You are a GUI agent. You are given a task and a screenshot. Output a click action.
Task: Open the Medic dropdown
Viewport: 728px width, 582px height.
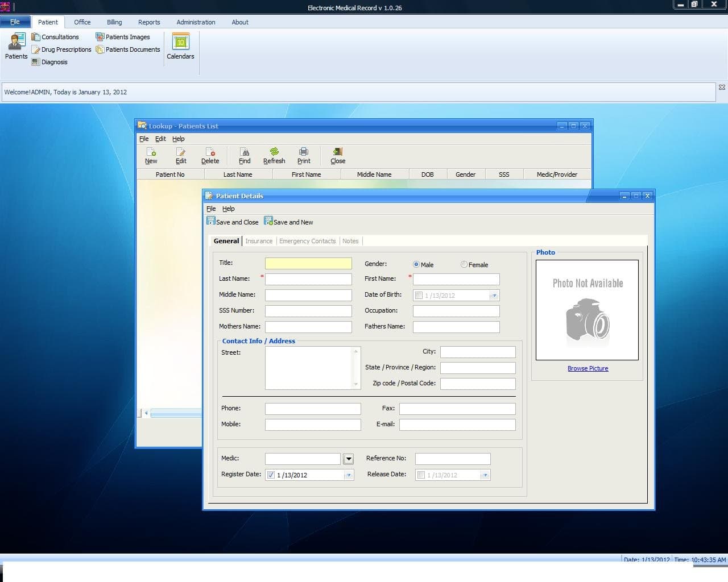[348, 459]
